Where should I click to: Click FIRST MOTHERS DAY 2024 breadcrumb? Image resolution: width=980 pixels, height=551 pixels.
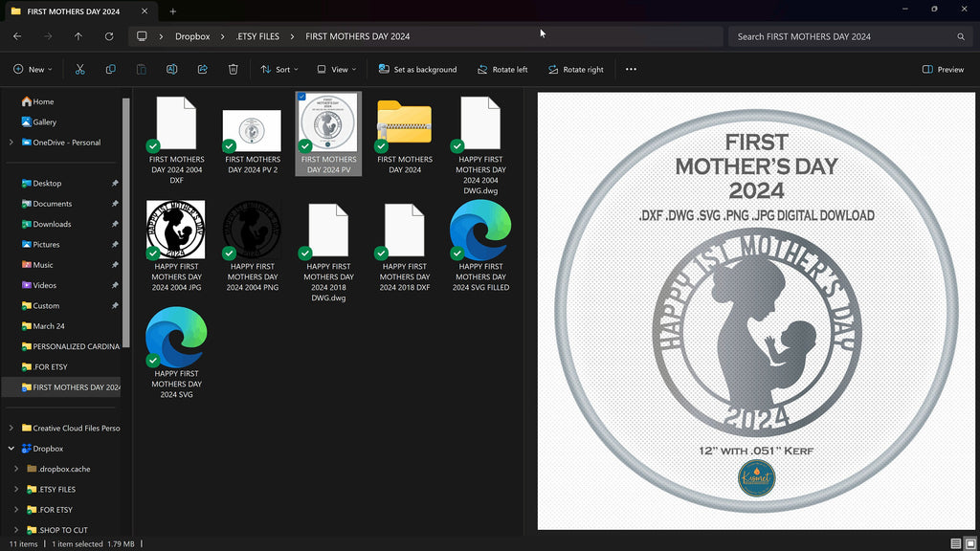[x=358, y=37]
